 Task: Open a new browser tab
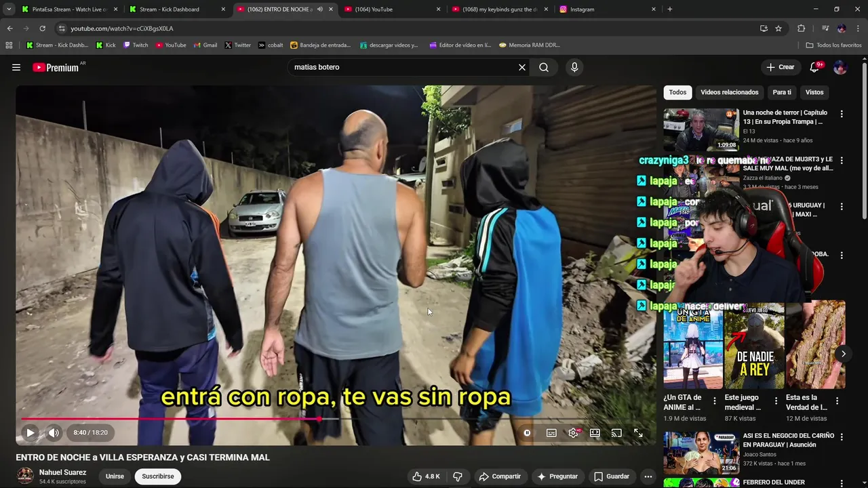(x=670, y=9)
